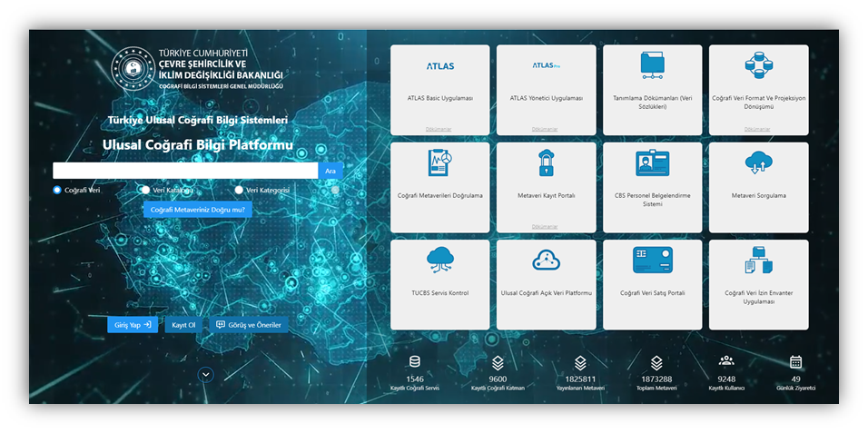Click the circular scroll-down chevron button
The image size is (868, 433).
click(206, 375)
